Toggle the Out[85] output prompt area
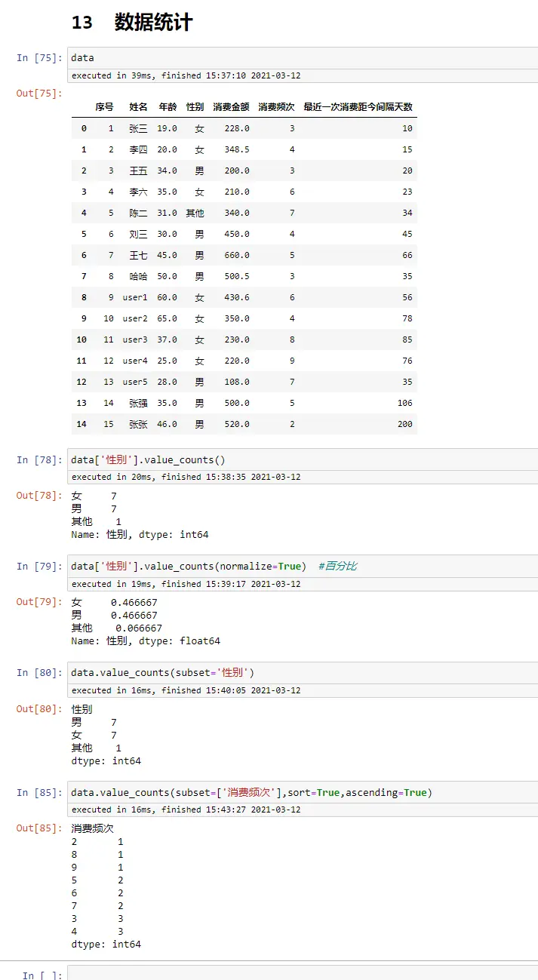The image size is (538, 980). pyautogui.click(x=39, y=828)
